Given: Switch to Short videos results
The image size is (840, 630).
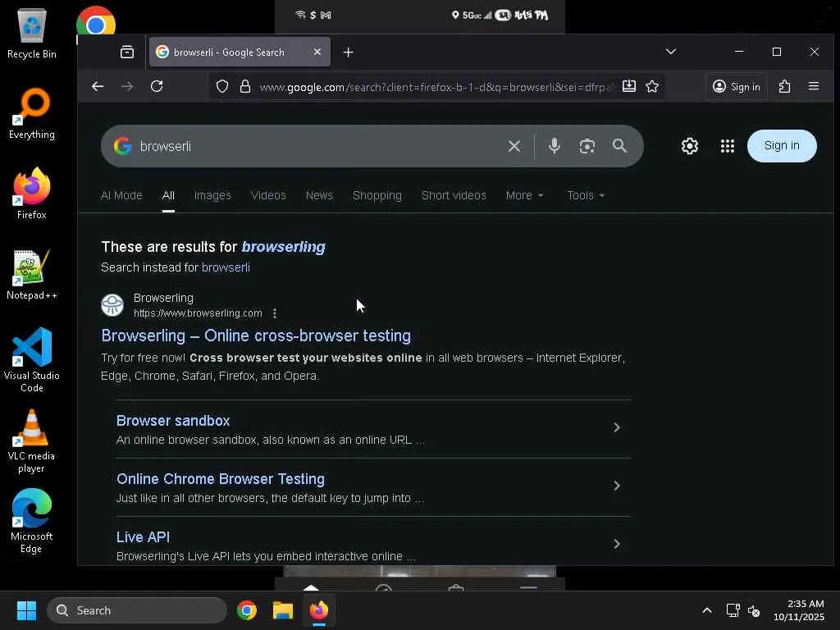Looking at the screenshot, I should (454, 195).
